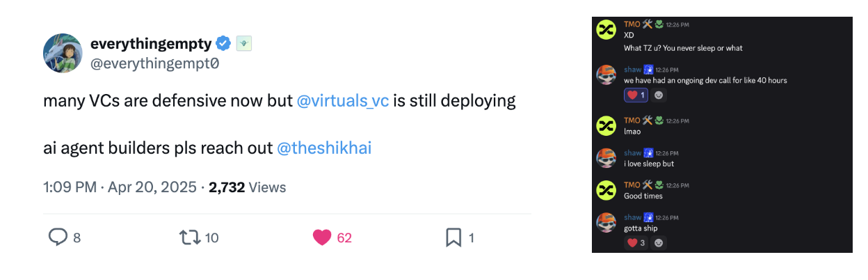Click the add-reaction smiley under 'gotta ship'

click(x=659, y=243)
